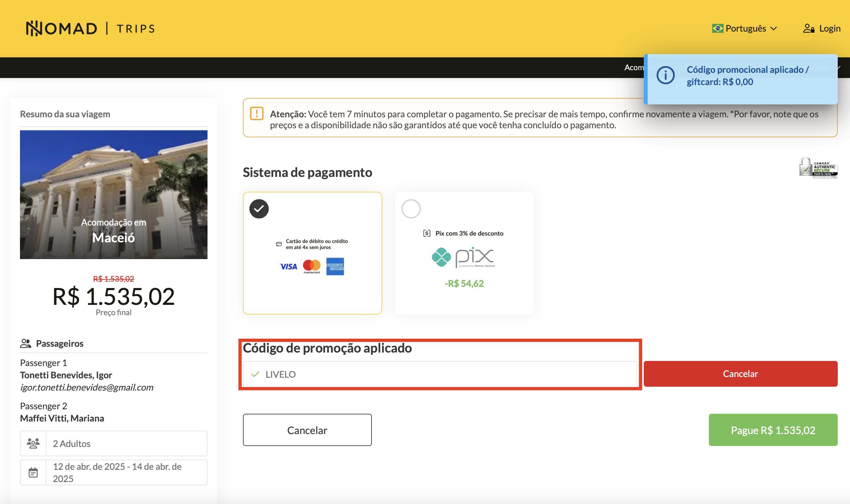Click the LIVELO promo code field
Screen dimensions: 850x504
(440, 374)
